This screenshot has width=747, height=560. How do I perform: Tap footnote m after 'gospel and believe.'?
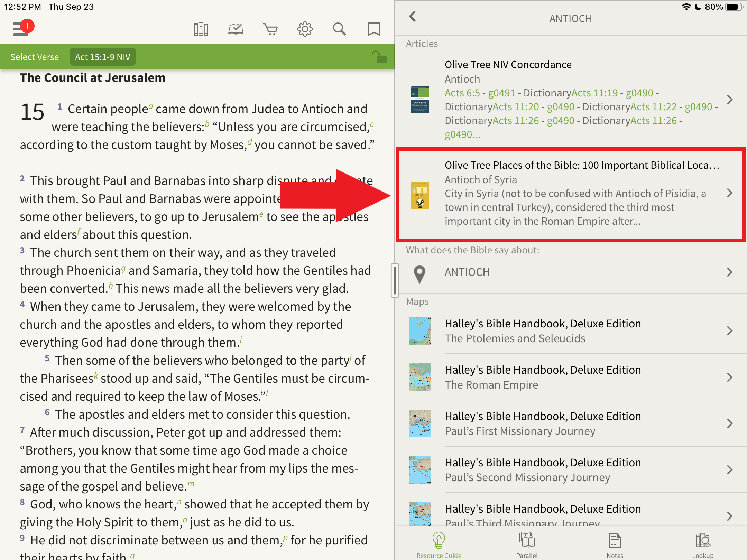[191, 484]
